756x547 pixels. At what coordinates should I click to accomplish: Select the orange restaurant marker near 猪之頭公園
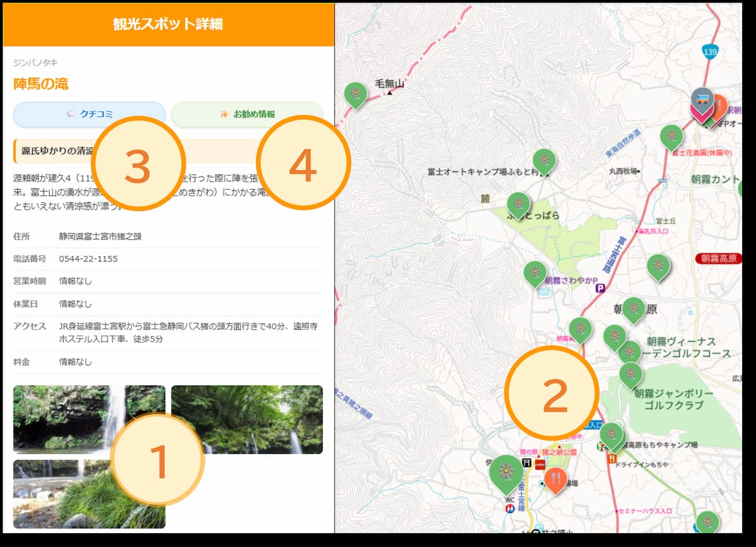[x=555, y=480]
